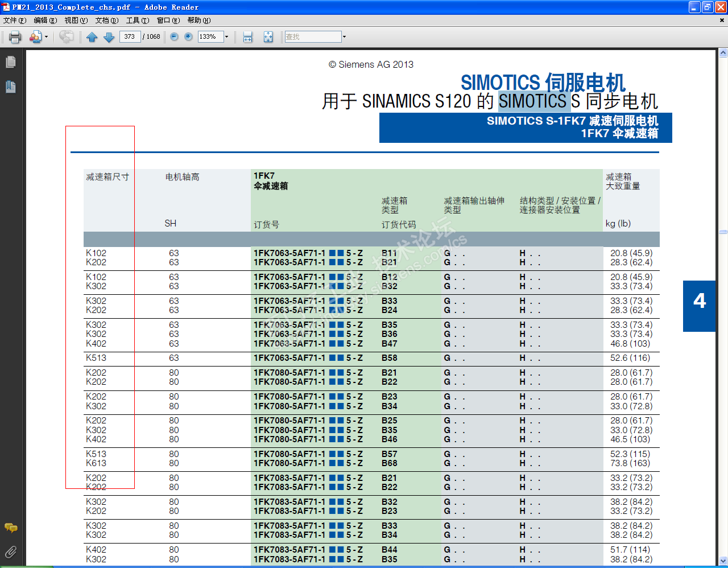This screenshot has width=728, height=568.
Task: Click the © Siemens AG 2013 copyright text
Action: pyautogui.click(x=371, y=65)
